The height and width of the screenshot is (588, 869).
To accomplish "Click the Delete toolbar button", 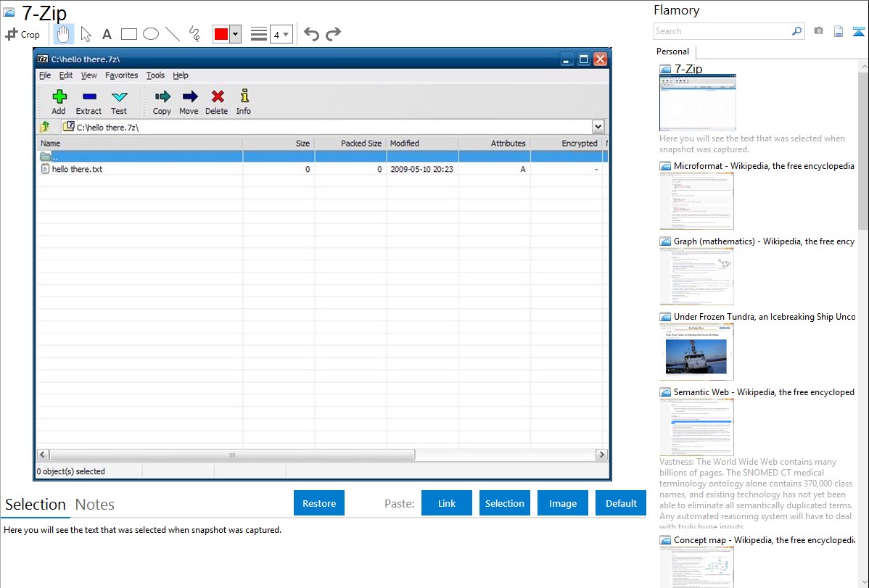I will [x=217, y=102].
